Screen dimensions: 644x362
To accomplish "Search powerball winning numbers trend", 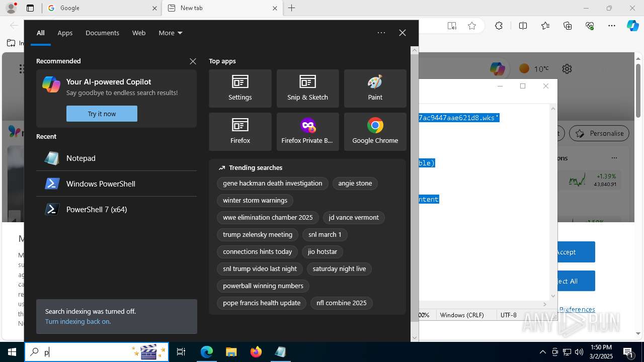I will [263, 286].
